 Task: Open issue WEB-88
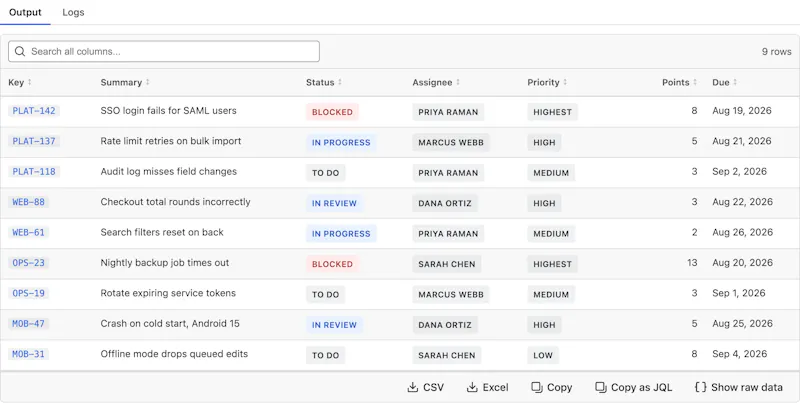(29, 202)
